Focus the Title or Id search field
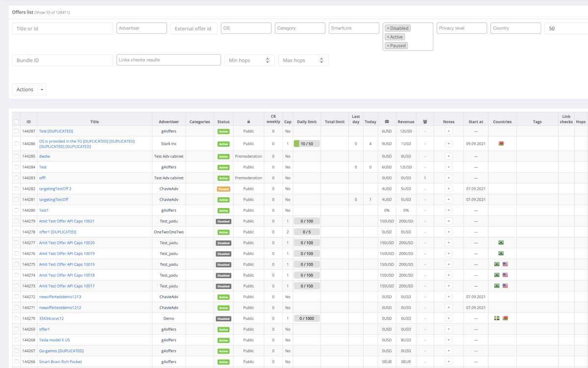 (x=63, y=28)
